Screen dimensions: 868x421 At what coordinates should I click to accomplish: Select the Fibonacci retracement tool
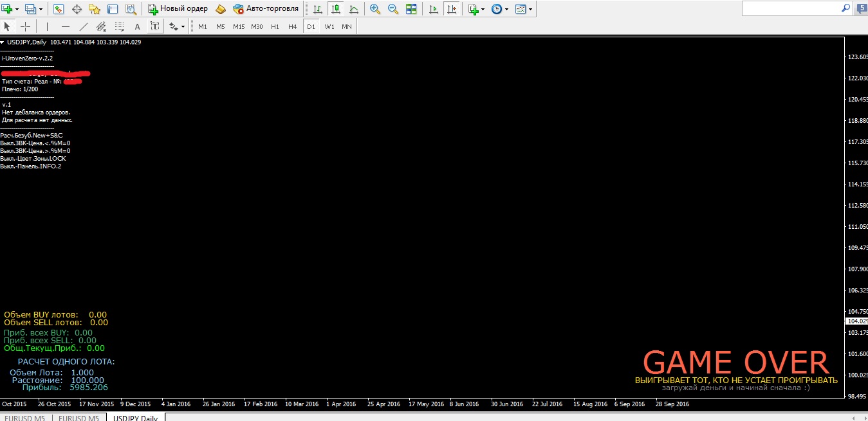[119, 26]
